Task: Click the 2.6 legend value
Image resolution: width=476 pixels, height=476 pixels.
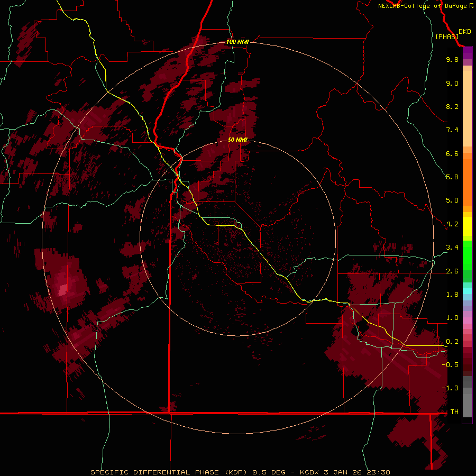Action: pos(452,271)
